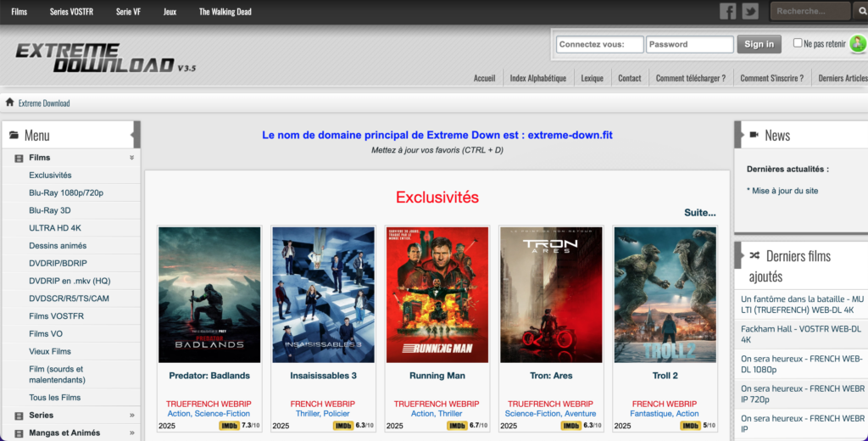
Task: Open the Twitter icon in top bar
Action: coord(750,11)
